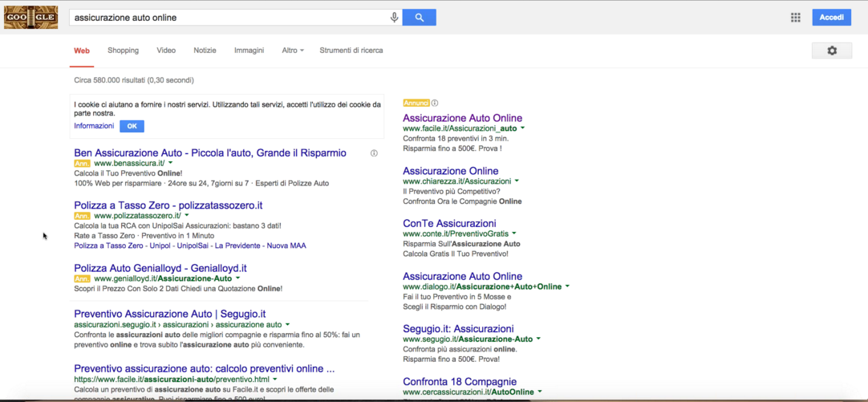Open Ben Assicurazione Auto ad title
Viewport: 868px width, 402px height.
pyautogui.click(x=210, y=152)
